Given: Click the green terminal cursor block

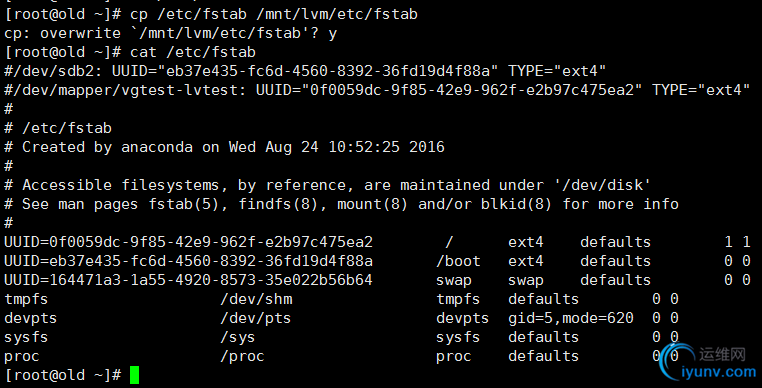Looking at the screenshot, I should point(135,375).
